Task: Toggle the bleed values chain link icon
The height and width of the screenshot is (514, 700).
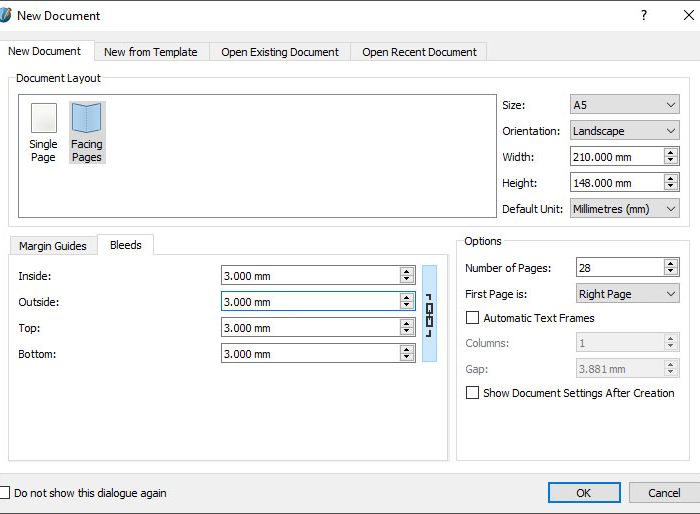Action: coord(429,314)
